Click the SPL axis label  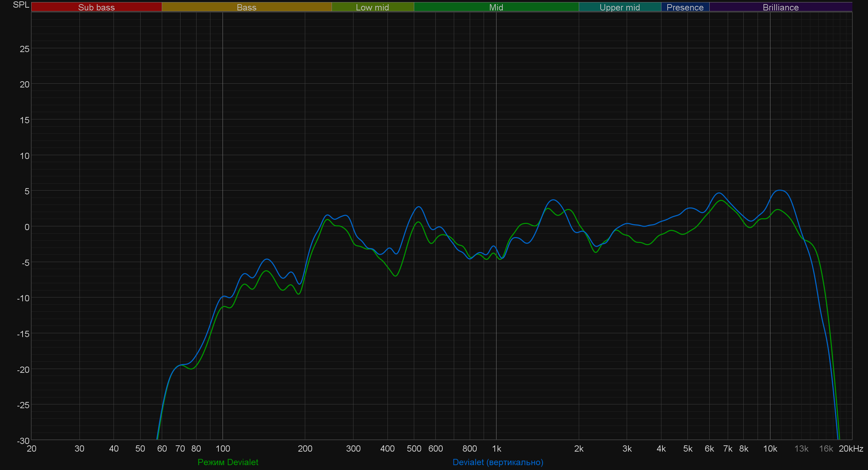[x=21, y=5]
